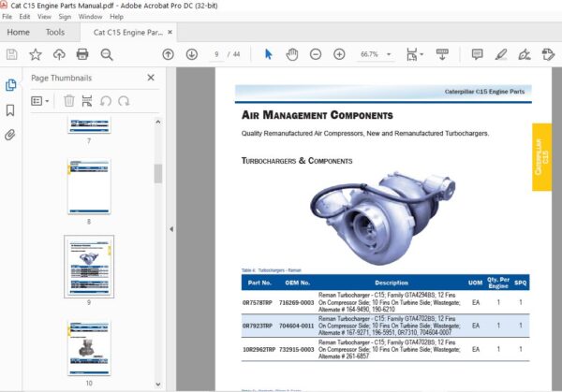The height and width of the screenshot is (392, 562).
Task: Zoom in with plus icon
Action: (339, 54)
